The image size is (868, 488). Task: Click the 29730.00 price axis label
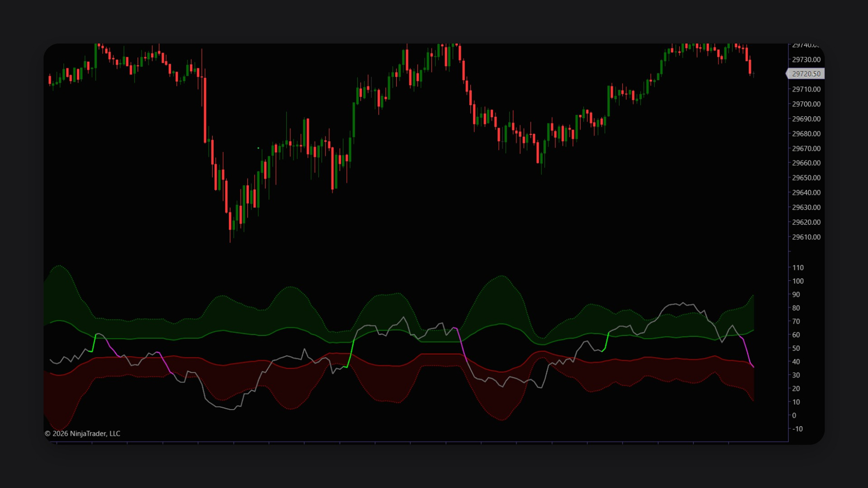pyautogui.click(x=806, y=60)
